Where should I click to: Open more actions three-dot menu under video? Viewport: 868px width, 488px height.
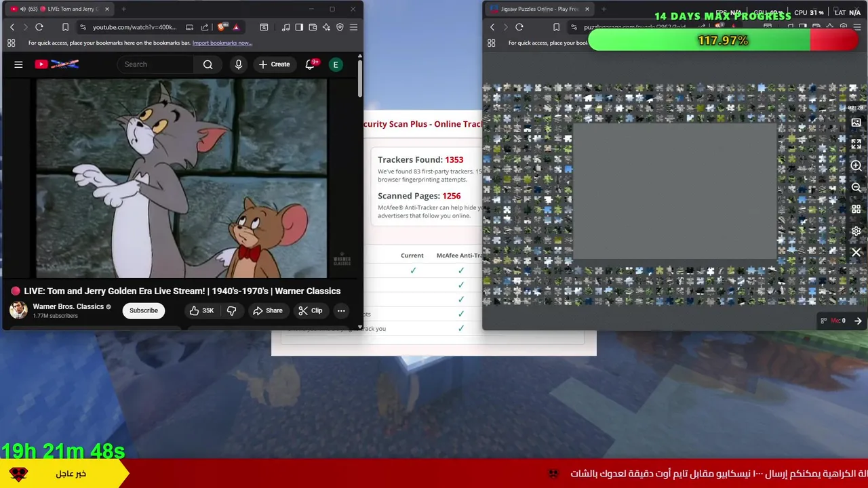click(341, 310)
